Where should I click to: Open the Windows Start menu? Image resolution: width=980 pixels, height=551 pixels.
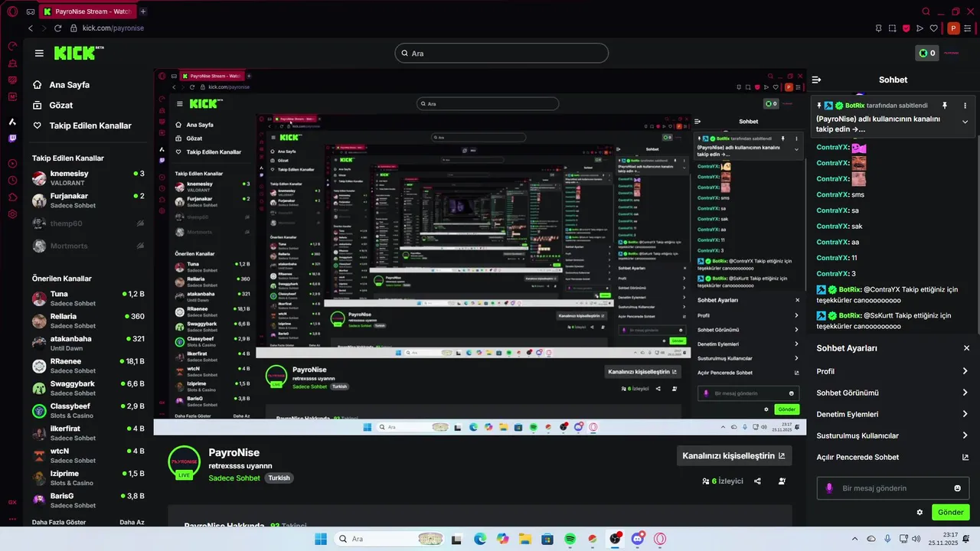click(x=320, y=539)
